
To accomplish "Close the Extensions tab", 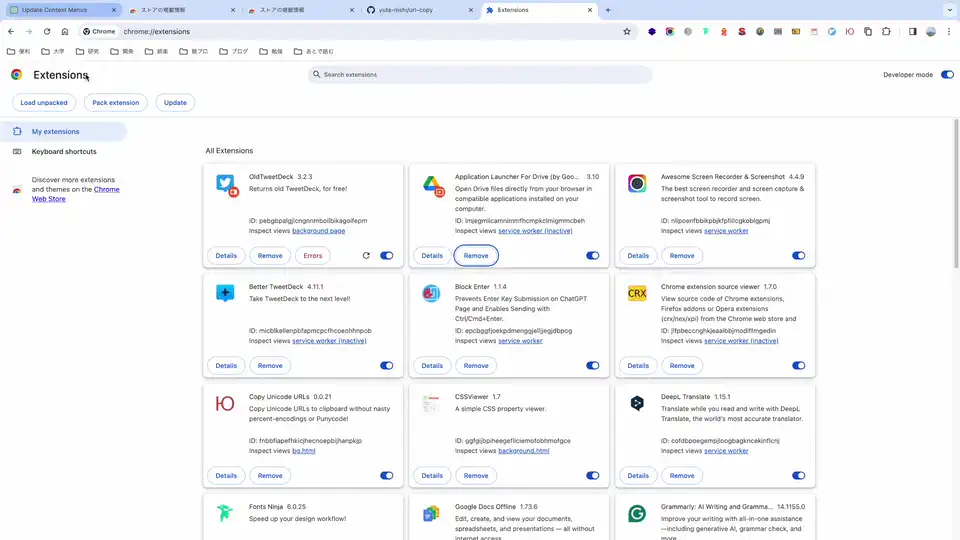I will tap(590, 10).
